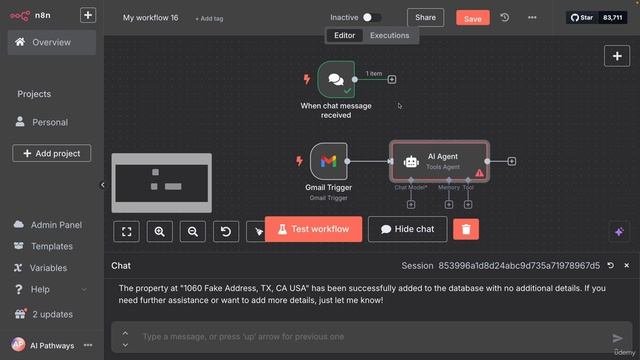This screenshot has width=640, height=360.
Task: Add a Tool to the AI Agent
Action: (x=468, y=204)
